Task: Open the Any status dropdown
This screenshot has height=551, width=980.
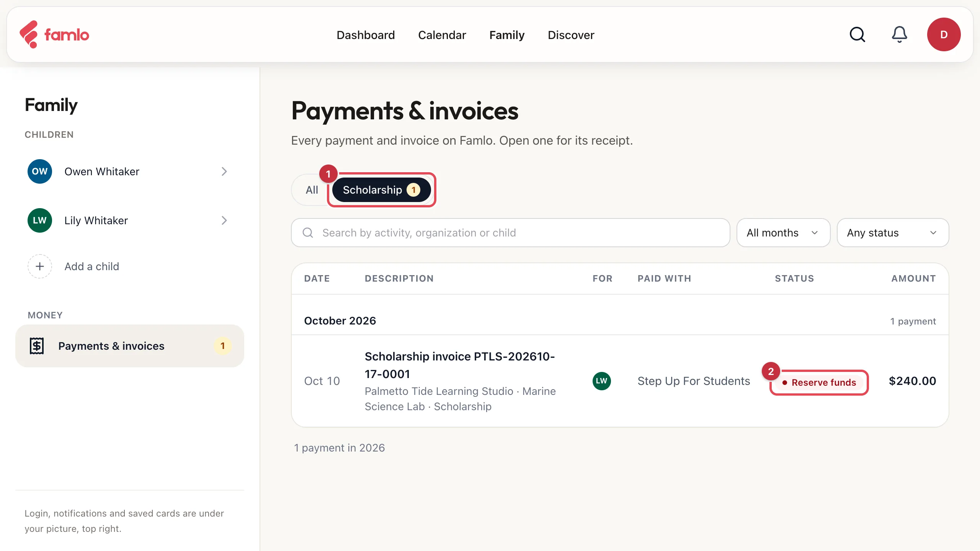Action: point(893,233)
